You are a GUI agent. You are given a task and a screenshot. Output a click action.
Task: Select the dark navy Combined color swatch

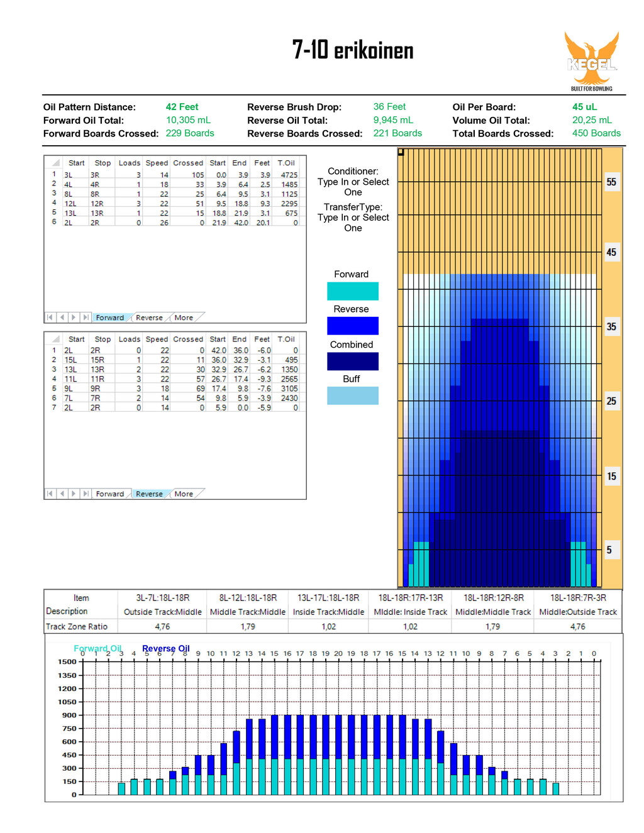352,361
